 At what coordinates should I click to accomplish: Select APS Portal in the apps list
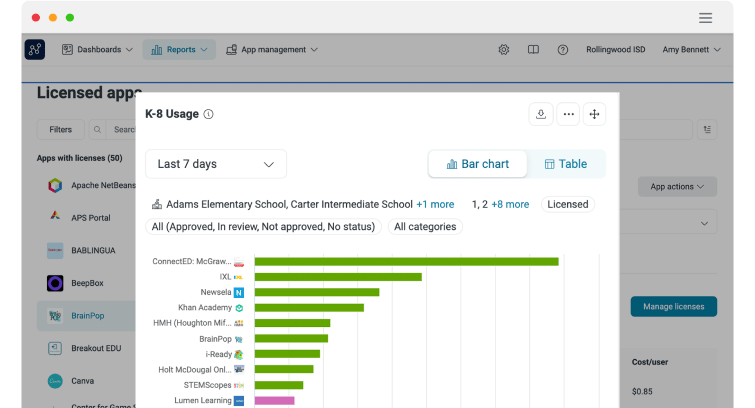coord(87,218)
